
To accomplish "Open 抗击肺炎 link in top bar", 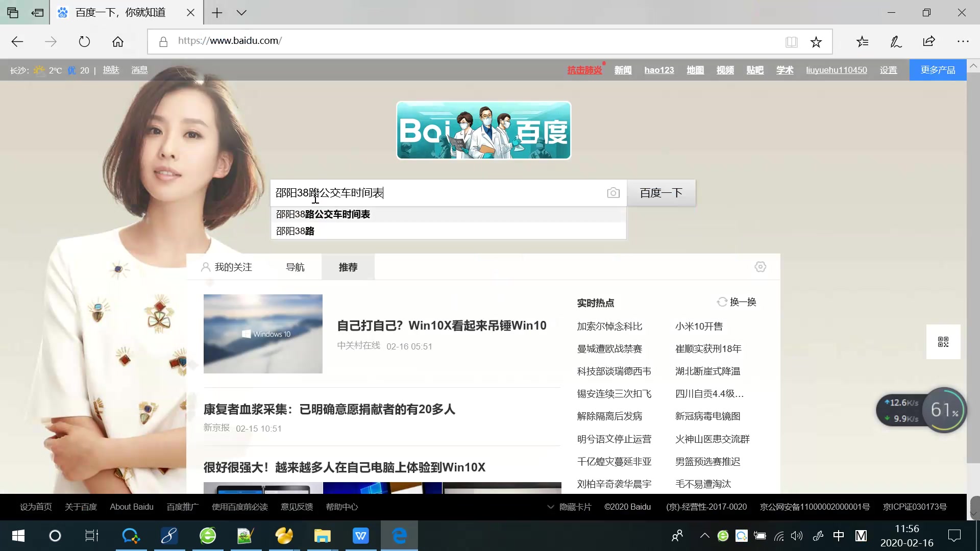I will coord(585,70).
